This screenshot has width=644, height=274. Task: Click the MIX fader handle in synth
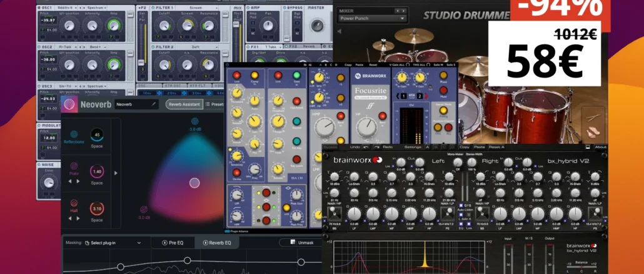coord(236,24)
